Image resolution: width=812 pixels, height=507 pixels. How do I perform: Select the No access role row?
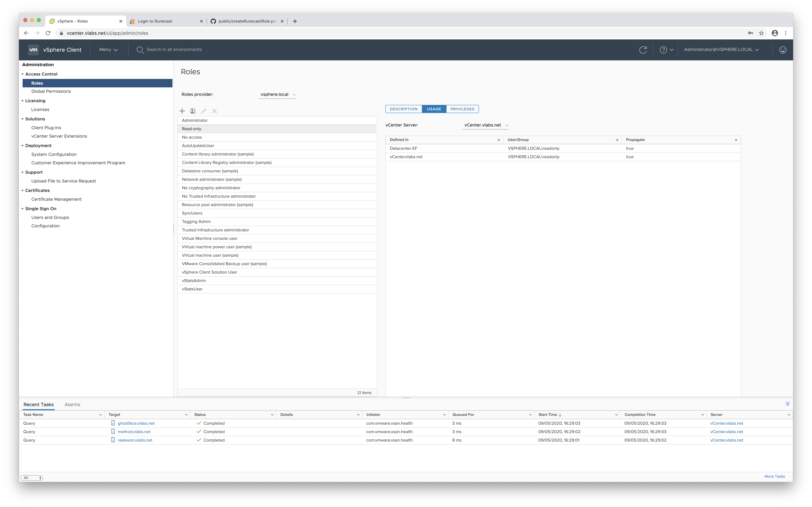277,137
